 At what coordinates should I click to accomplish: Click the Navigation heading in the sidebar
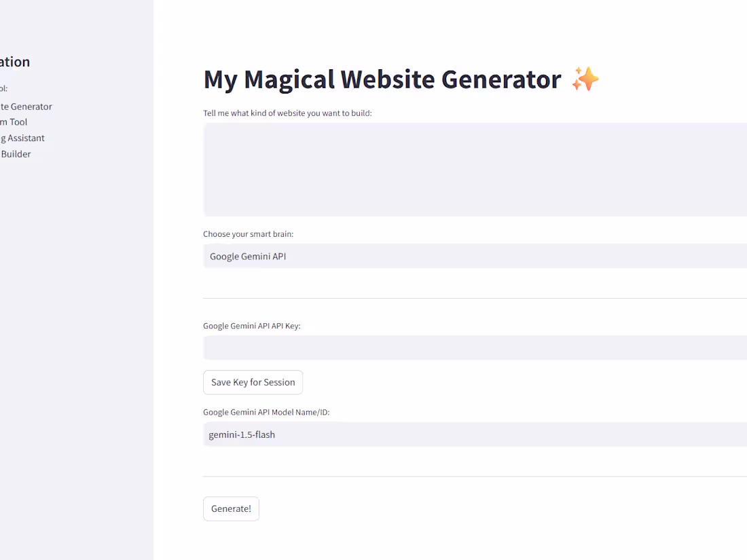click(x=15, y=62)
